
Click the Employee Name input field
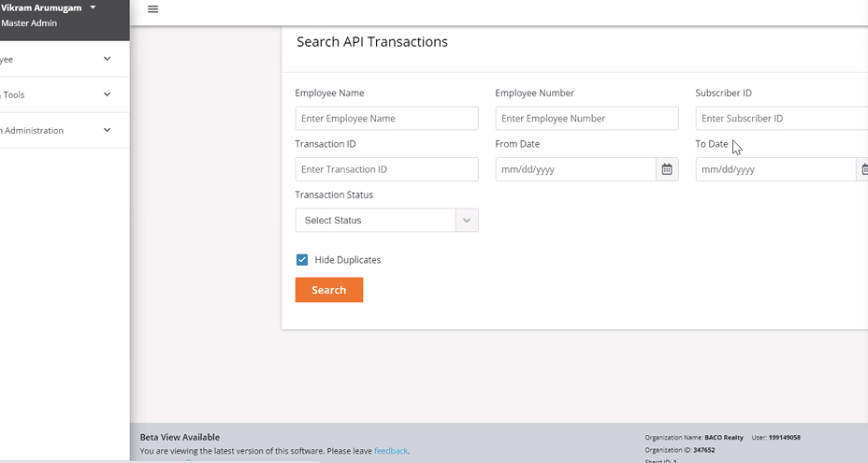point(386,119)
